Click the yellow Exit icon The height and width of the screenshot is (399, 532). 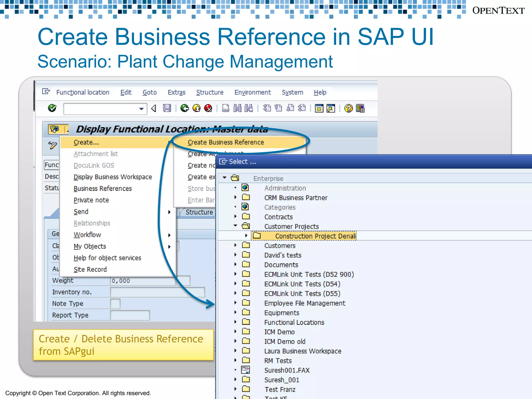[x=197, y=108]
